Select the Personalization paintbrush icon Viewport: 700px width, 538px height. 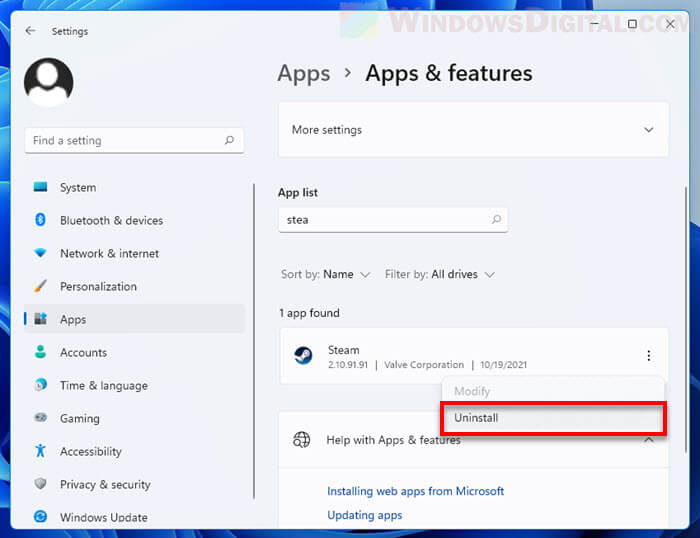point(40,286)
